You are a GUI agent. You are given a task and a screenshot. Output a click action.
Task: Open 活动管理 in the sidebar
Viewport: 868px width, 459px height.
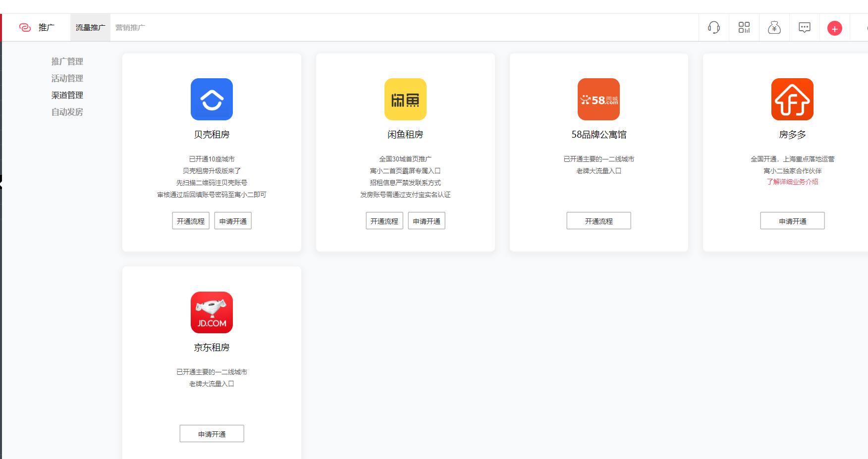pos(67,78)
